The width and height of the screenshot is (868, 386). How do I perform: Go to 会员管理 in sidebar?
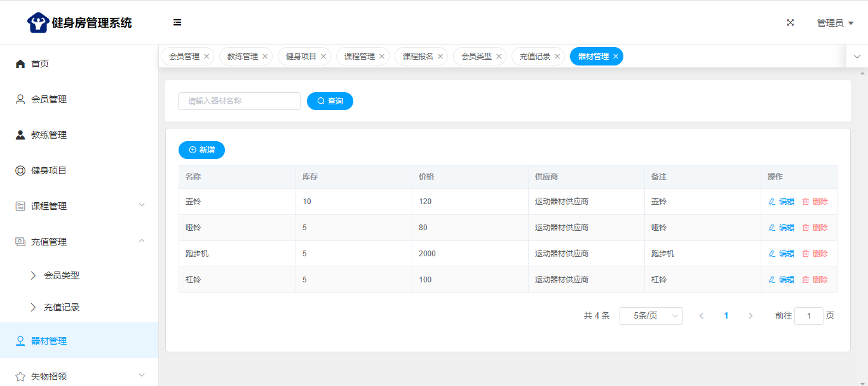click(49, 99)
